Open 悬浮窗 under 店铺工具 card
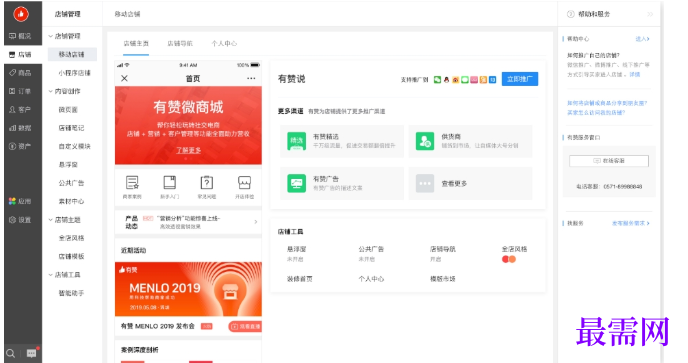 296,249
